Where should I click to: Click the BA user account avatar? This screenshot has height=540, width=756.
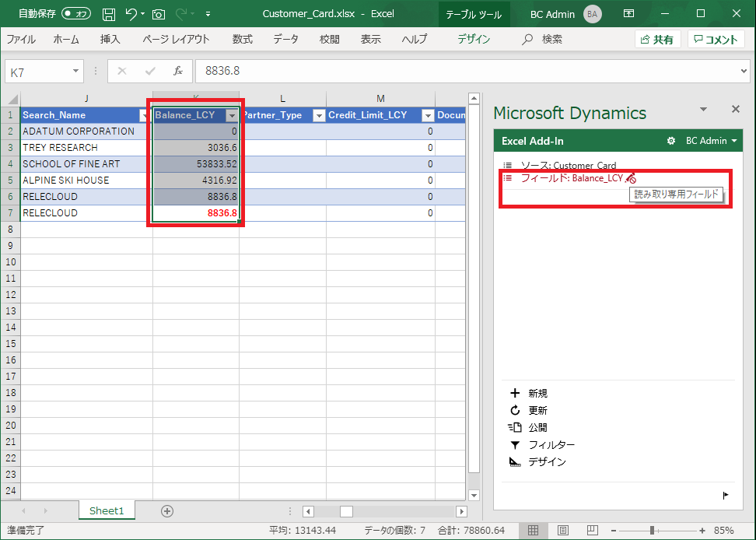coord(592,14)
